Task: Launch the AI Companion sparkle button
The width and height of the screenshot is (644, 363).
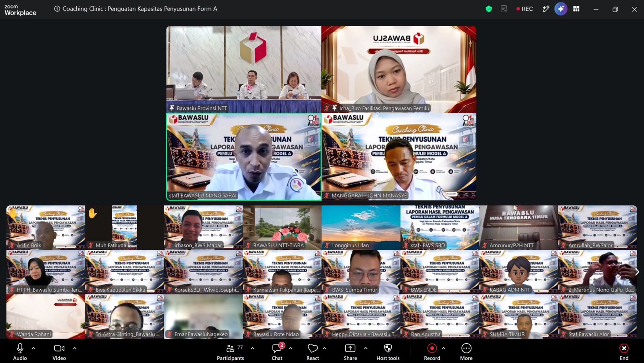Action: 561,9
